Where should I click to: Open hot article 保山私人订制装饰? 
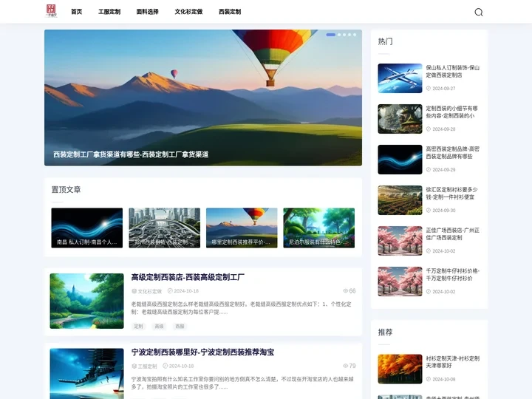(x=453, y=71)
